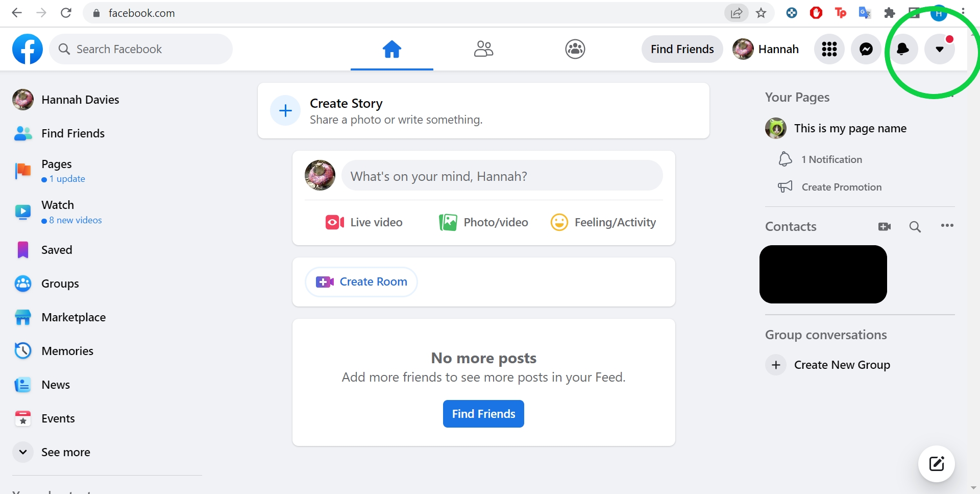The height and width of the screenshot is (494, 980).
Task: Open new message compose icon
Action: (x=937, y=464)
